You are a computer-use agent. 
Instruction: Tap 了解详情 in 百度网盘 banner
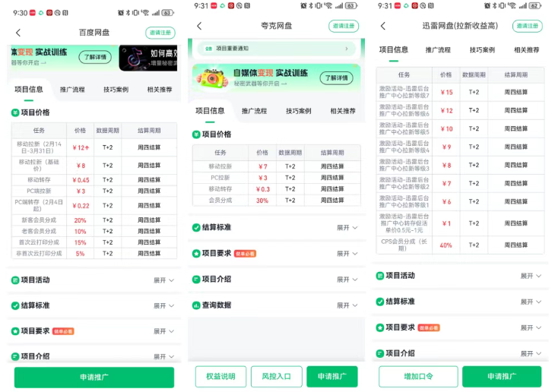tap(95, 57)
